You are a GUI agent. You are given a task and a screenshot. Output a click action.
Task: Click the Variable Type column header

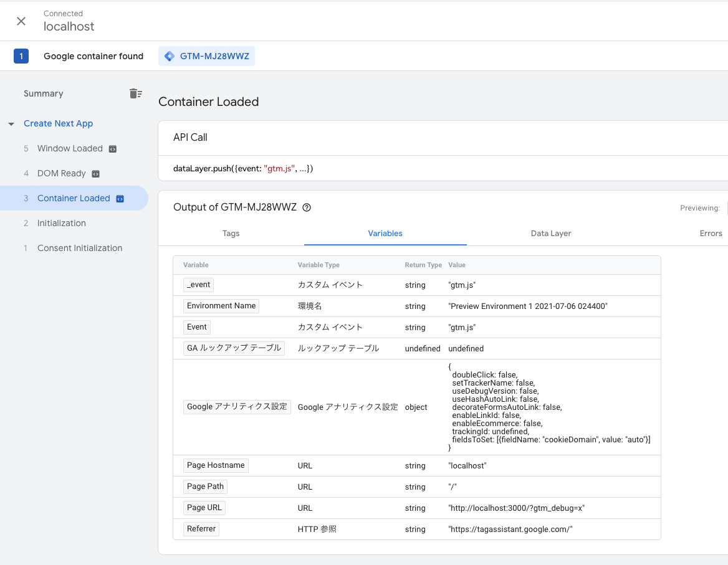pos(318,265)
